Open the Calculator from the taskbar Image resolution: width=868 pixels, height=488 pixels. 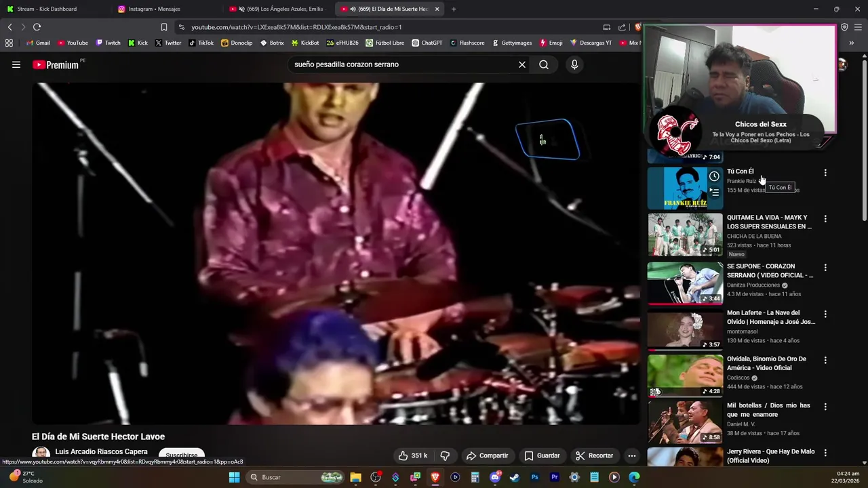pyautogui.click(x=475, y=477)
